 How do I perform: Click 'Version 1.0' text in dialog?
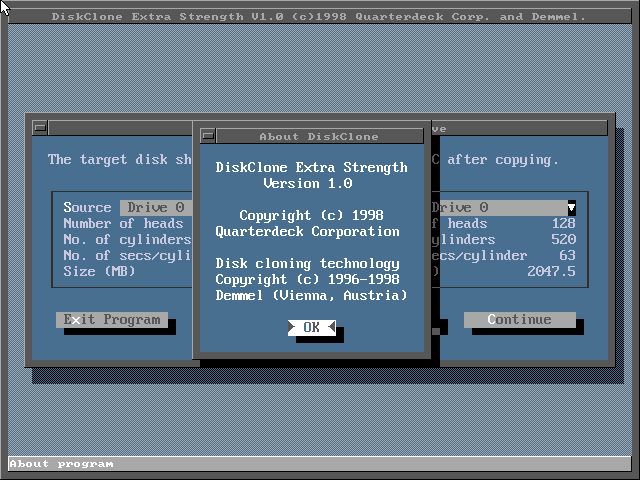click(x=308, y=184)
